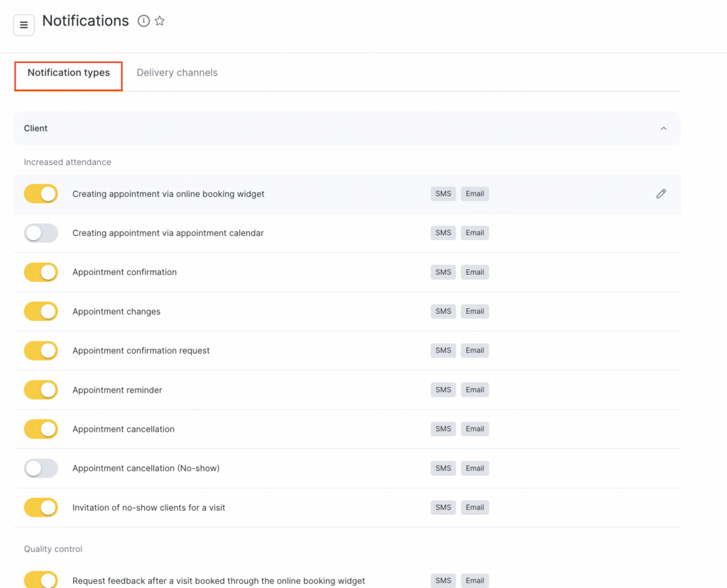Switch to Notification types tab

(69, 73)
